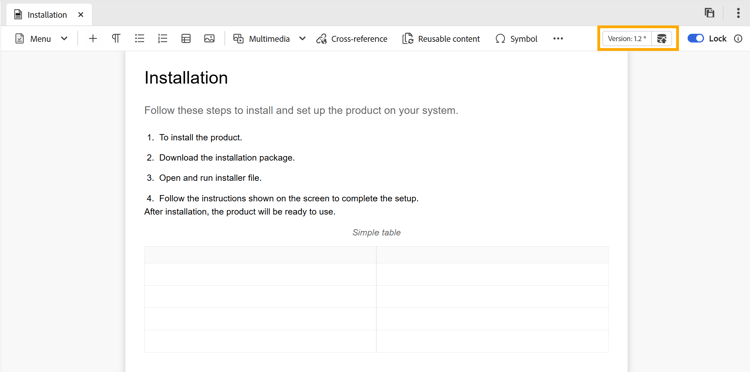Screen dimensions: 750x372
Task: Click step 'To install the product.'
Action: coord(201,137)
